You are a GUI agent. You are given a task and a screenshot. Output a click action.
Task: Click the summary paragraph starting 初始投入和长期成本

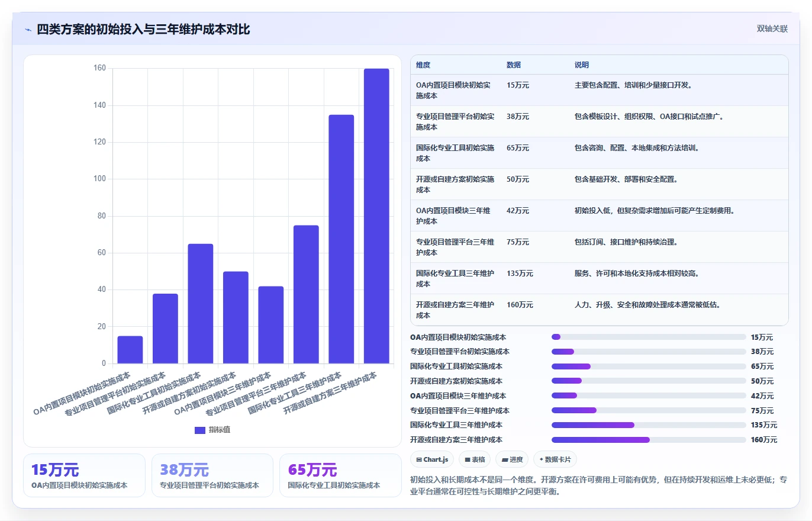(598, 485)
